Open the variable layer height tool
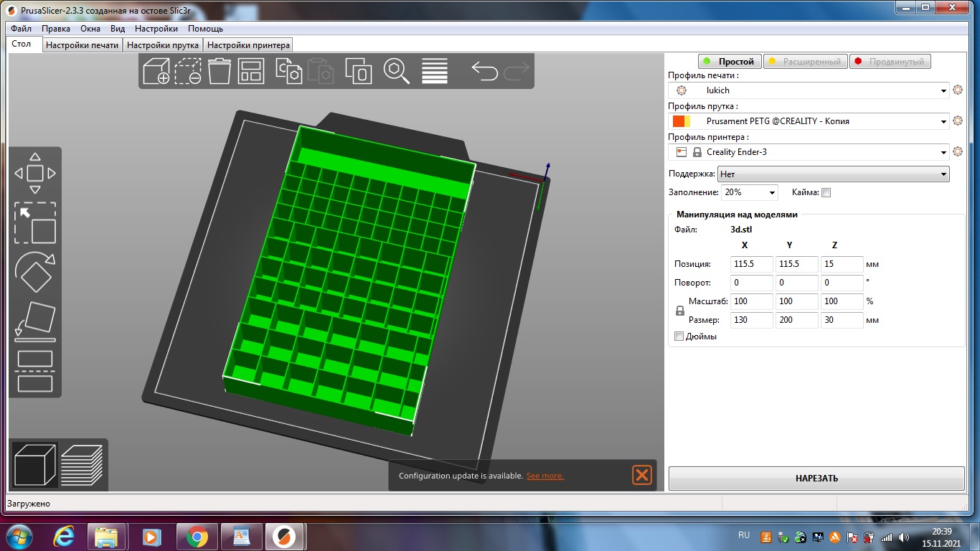Image resolution: width=980 pixels, height=551 pixels. pyautogui.click(x=435, y=71)
